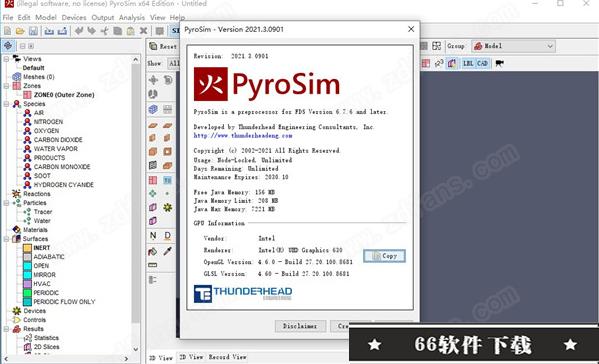
Task: Toggle the LBL labels display button
Action: [x=468, y=63]
